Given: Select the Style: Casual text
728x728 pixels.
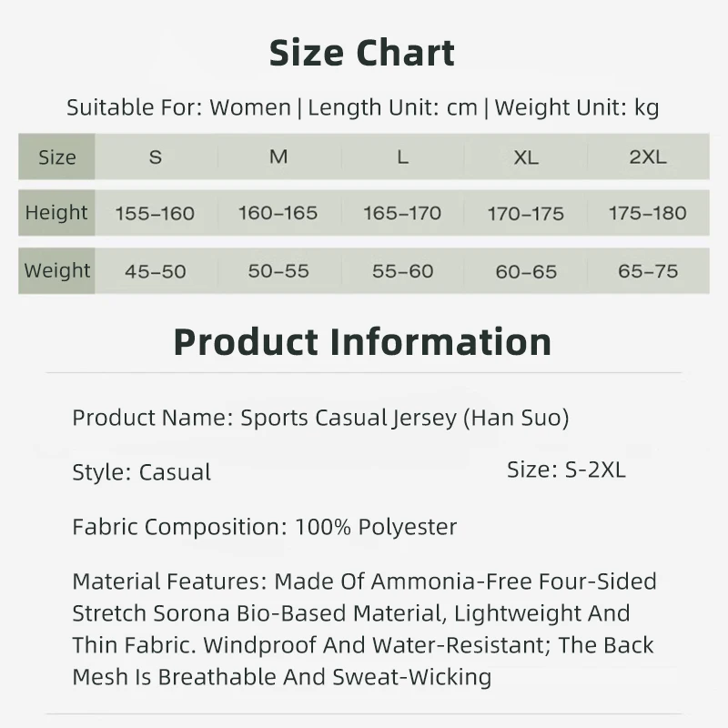Looking at the screenshot, I should pyautogui.click(x=141, y=472).
